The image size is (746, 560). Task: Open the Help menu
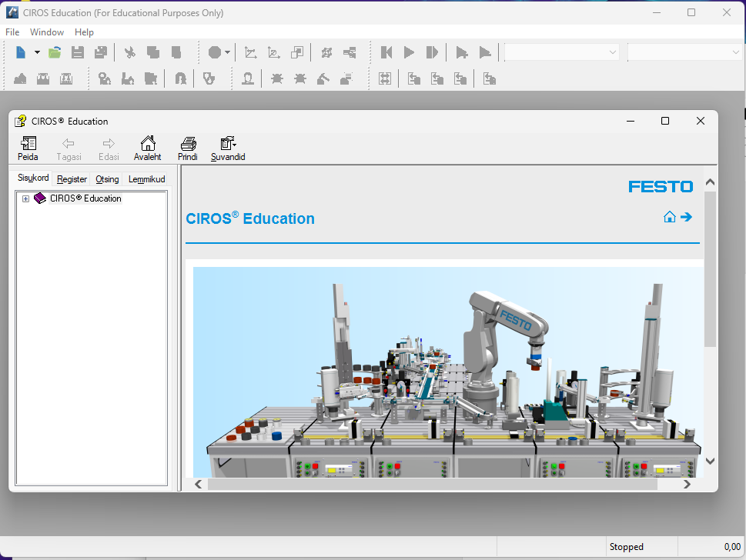coord(84,32)
